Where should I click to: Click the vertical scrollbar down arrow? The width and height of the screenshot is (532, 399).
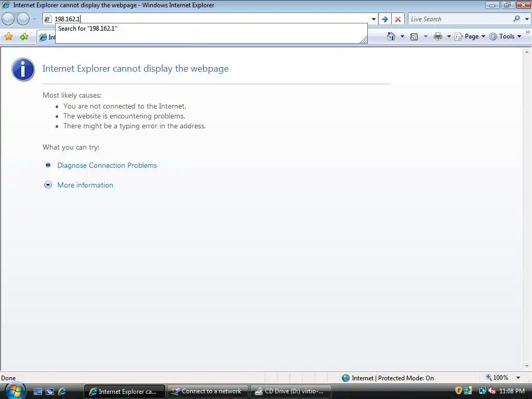click(527, 366)
